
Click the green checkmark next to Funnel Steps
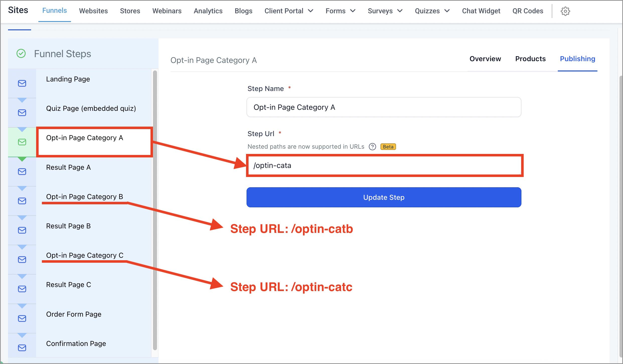click(21, 53)
